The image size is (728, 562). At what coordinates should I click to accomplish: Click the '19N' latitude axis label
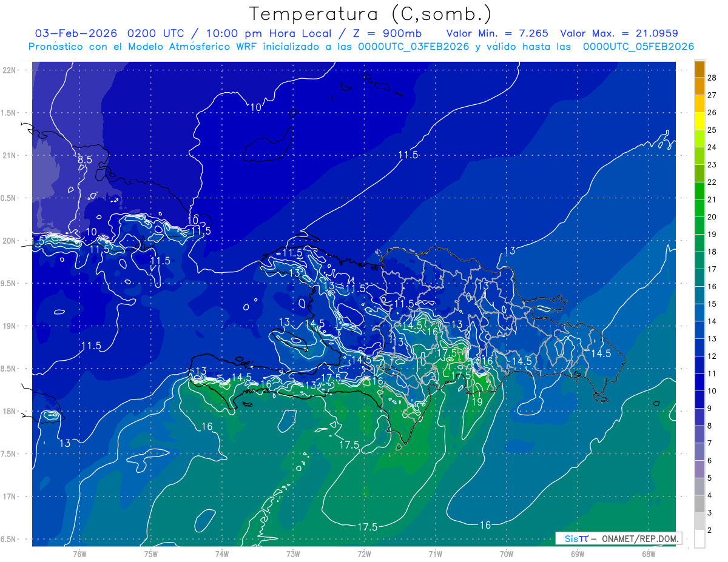pos(10,326)
